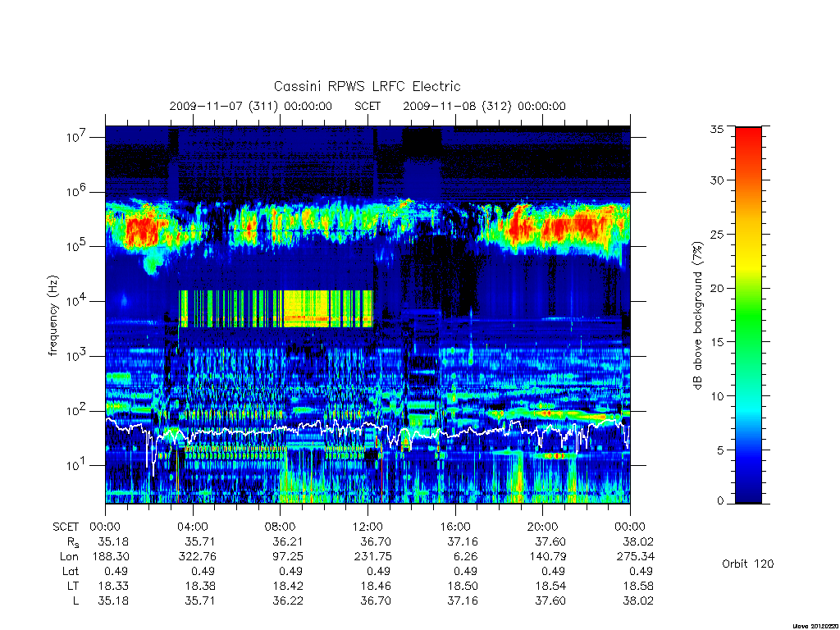This screenshot has height=630, width=840.
Task: Click Lon value "231.75"
Action: click(373, 557)
